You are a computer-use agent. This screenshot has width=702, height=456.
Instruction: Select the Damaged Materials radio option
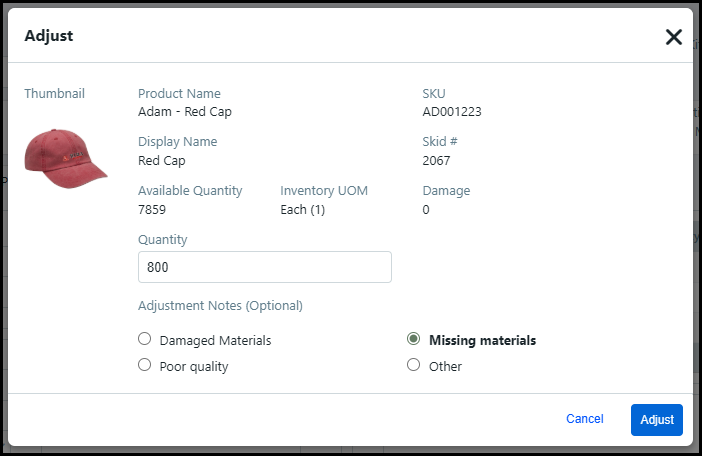tap(144, 340)
